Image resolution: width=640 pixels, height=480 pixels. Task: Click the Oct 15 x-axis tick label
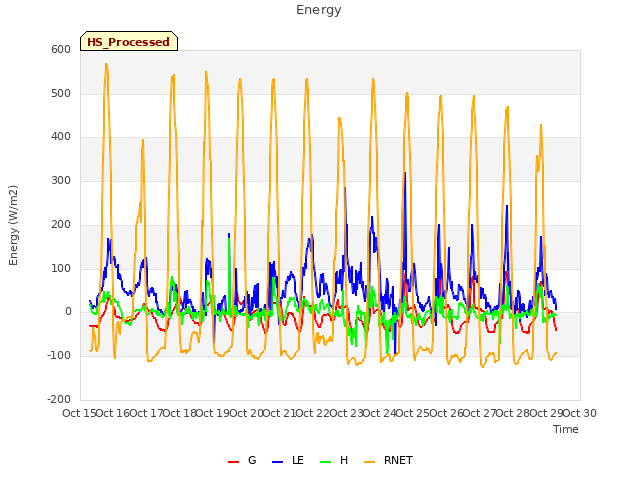pos(79,413)
